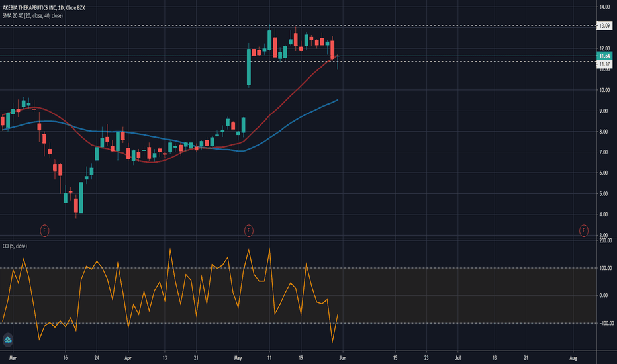
Task: Click the earnings E marker in early May
Action: point(248,230)
